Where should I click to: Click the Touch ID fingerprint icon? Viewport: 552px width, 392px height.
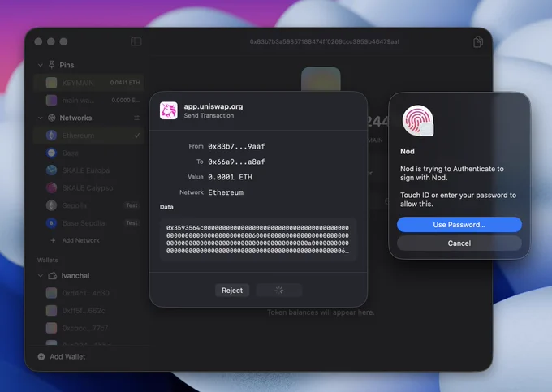[418, 120]
